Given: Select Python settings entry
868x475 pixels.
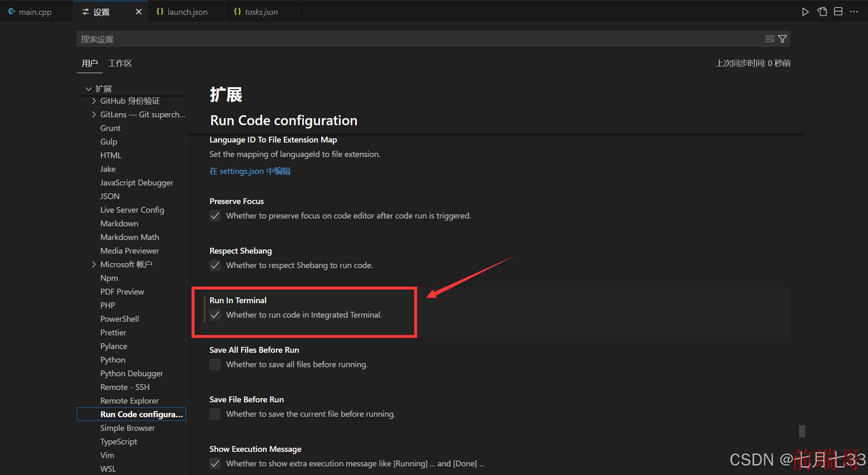Looking at the screenshot, I should pyautogui.click(x=131, y=360).
